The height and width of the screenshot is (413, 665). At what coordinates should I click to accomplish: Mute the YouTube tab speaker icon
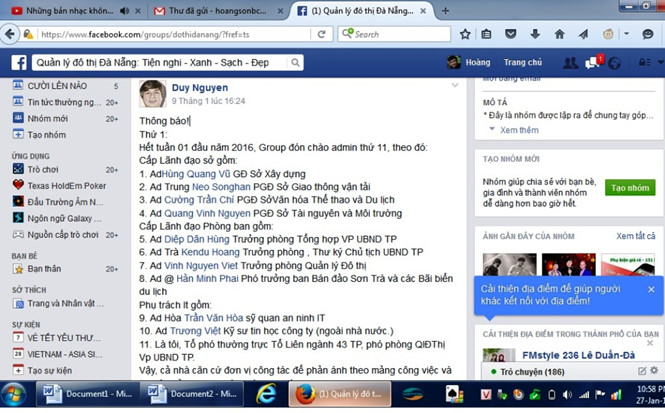click(x=124, y=11)
